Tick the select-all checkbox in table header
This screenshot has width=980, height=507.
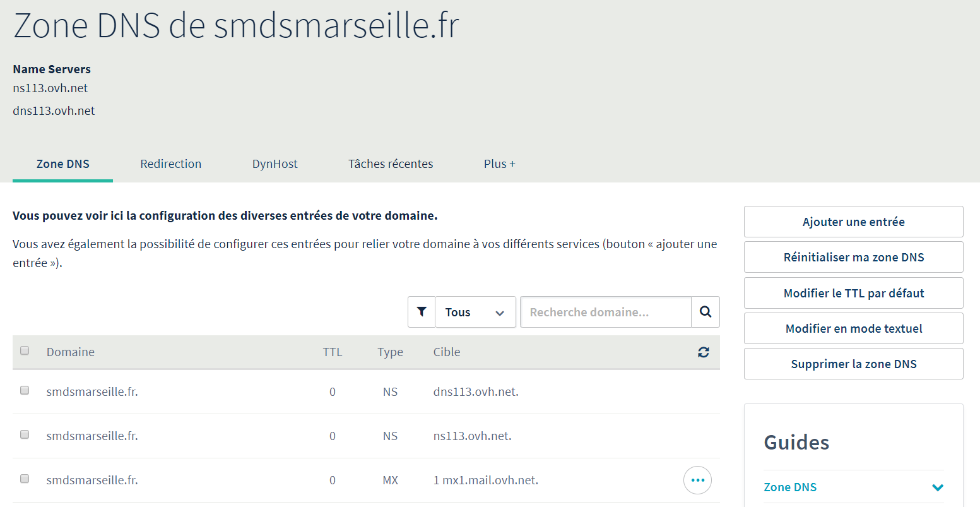click(x=25, y=351)
